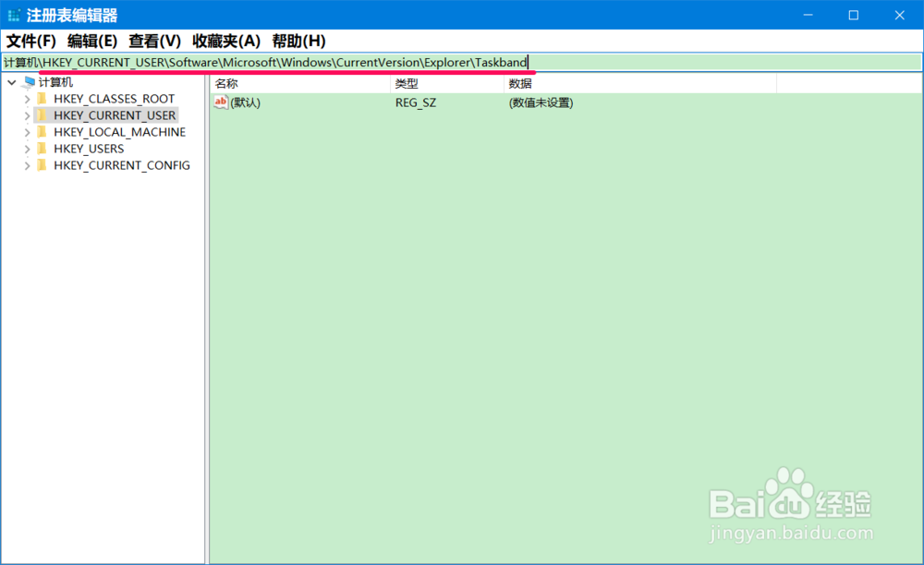Expand the HKEY_USERS tree node
Image resolution: width=924 pixels, height=565 pixels.
click(x=26, y=148)
